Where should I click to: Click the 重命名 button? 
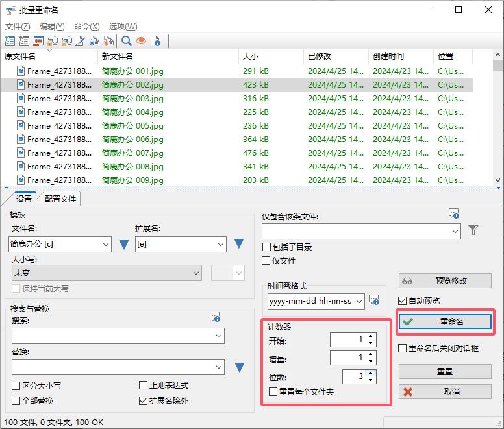[445, 321]
